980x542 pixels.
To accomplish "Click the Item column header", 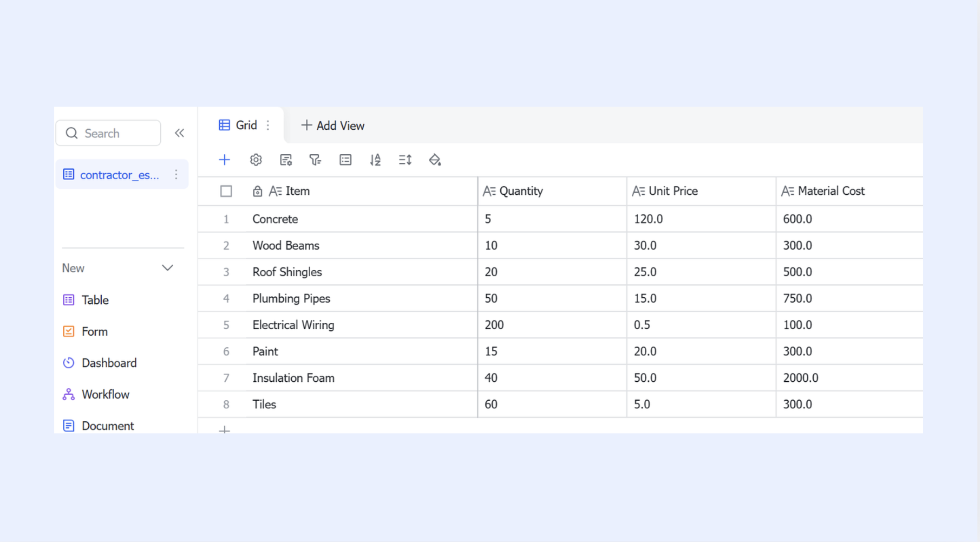I will coord(362,191).
